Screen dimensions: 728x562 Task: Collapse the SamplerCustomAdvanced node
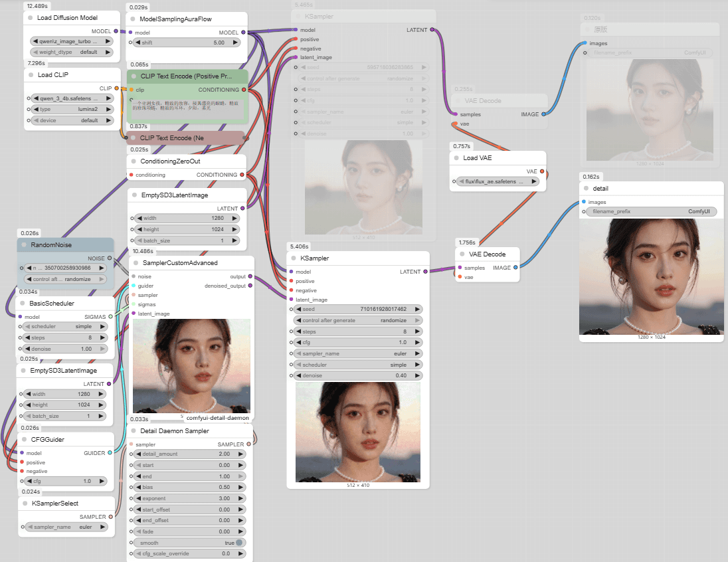tap(136, 263)
